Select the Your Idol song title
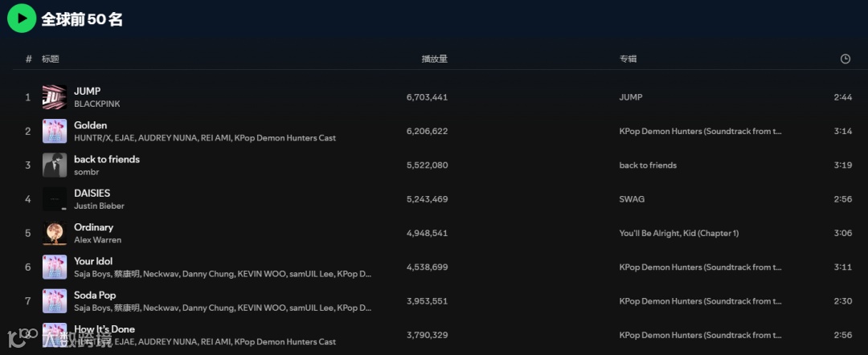The width and height of the screenshot is (868, 355). pyautogui.click(x=93, y=261)
